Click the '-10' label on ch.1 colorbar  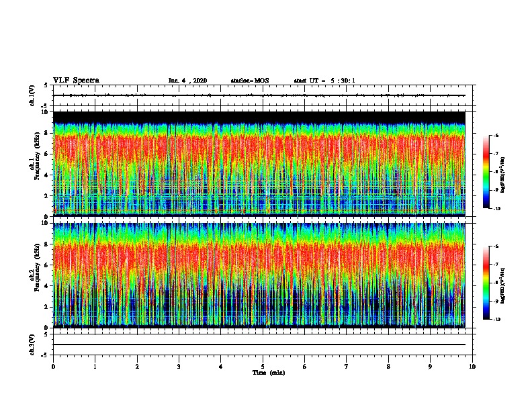click(497, 209)
